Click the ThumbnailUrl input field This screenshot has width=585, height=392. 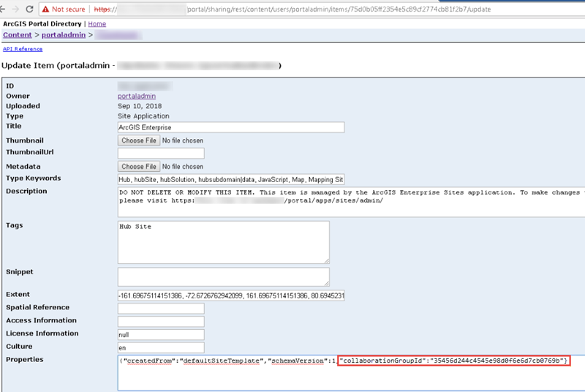pyautogui.click(x=161, y=153)
